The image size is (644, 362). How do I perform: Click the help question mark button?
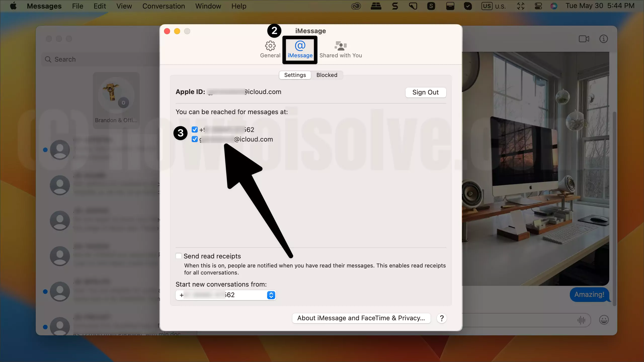tap(441, 318)
